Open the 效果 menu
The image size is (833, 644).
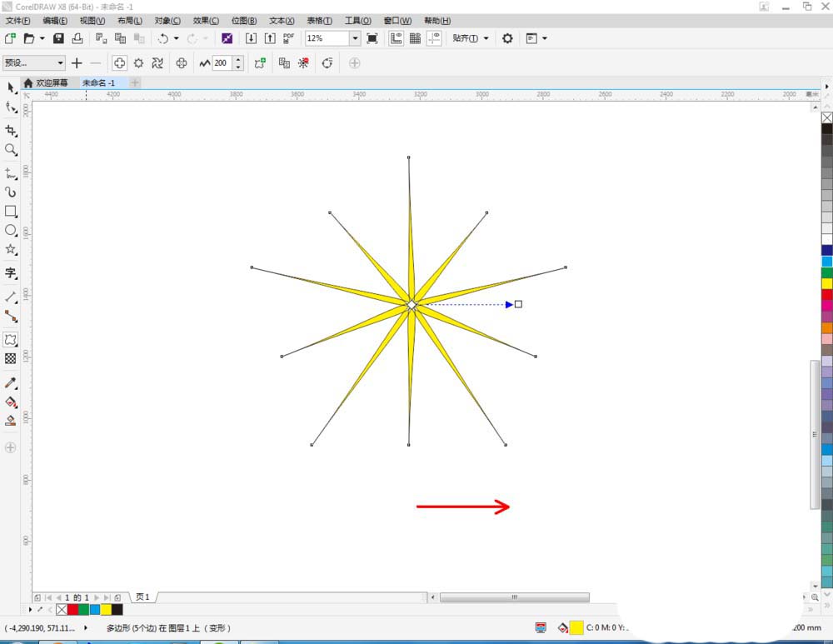pos(207,20)
